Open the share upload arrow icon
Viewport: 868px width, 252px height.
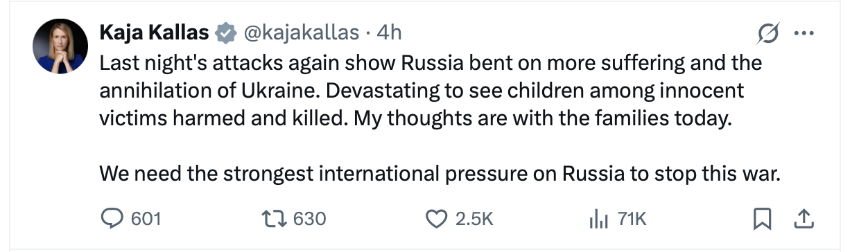pyautogui.click(x=803, y=219)
